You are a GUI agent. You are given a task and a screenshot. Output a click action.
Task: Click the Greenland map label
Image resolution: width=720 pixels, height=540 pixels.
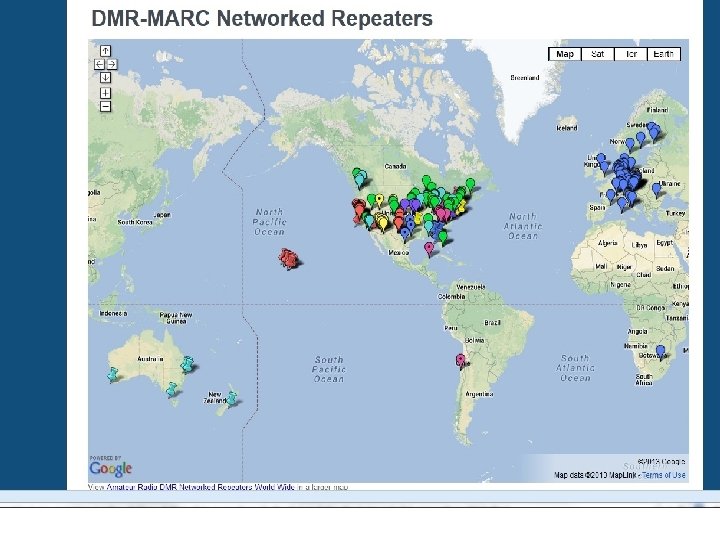(524, 78)
